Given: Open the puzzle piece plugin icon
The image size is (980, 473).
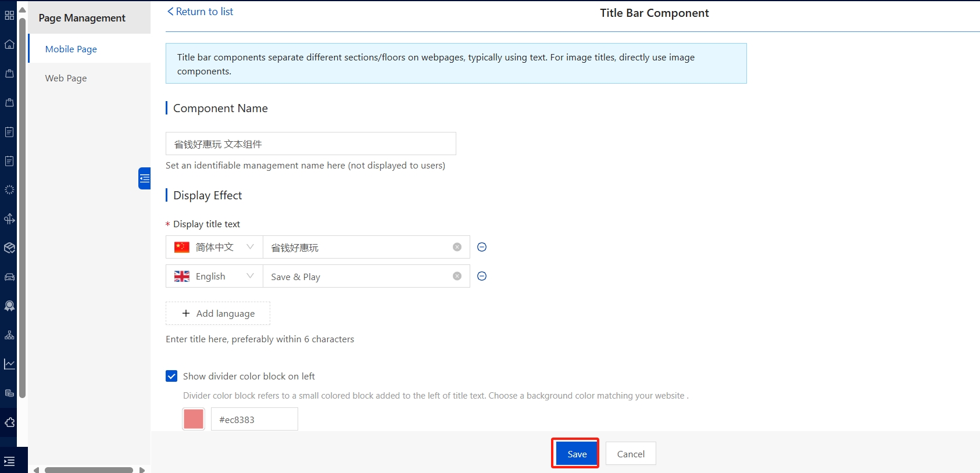Looking at the screenshot, I should tap(9, 422).
